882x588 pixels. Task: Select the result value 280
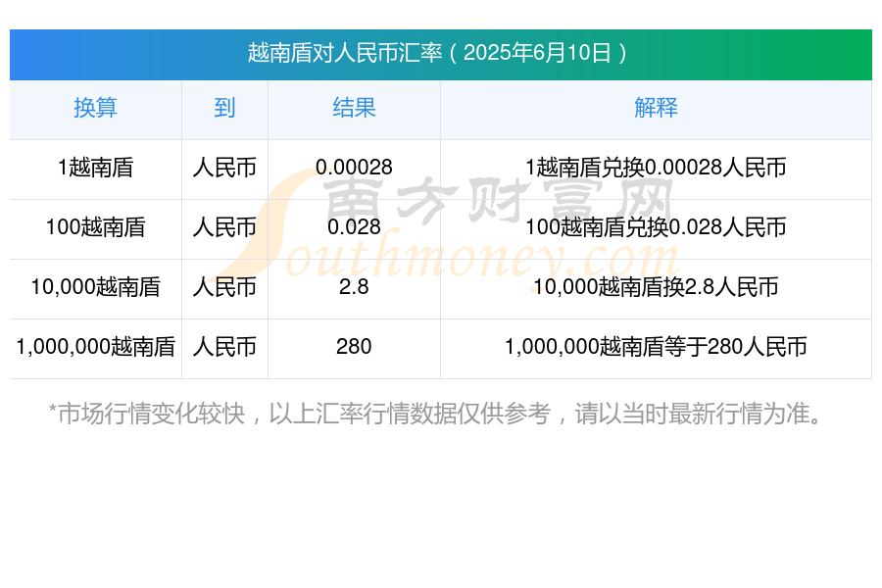(354, 347)
